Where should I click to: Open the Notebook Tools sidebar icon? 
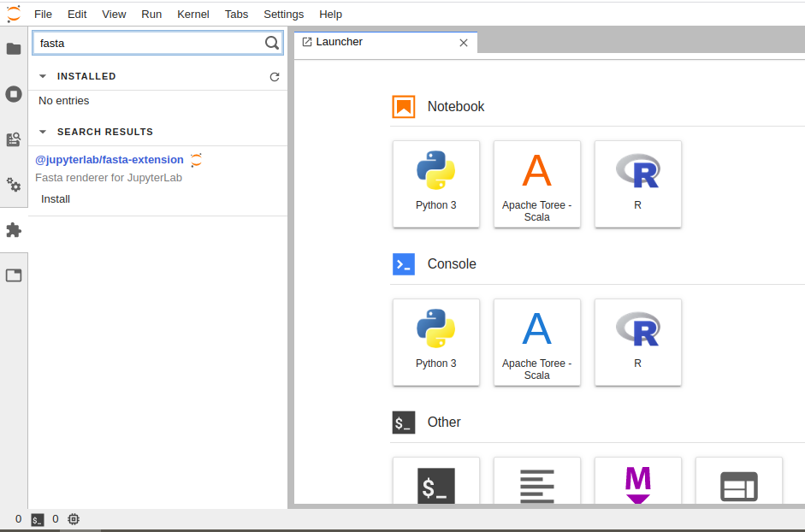tap(14, 185)
